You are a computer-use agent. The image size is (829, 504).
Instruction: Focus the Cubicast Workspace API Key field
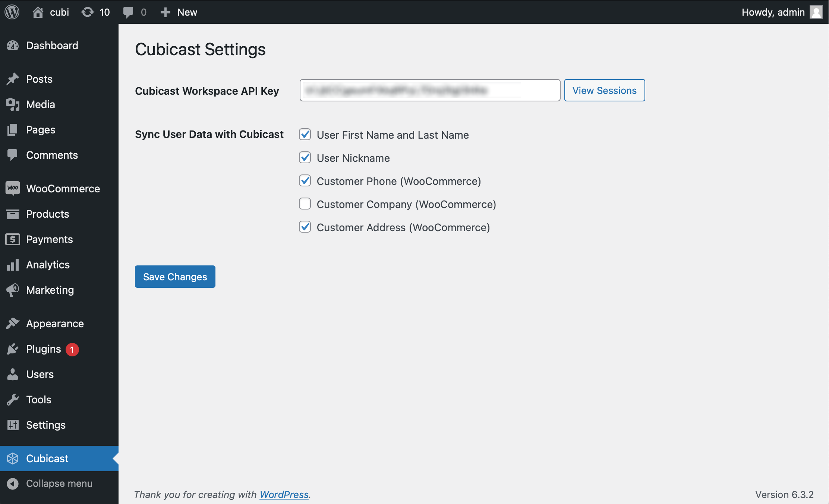click(x=430, y=90)
